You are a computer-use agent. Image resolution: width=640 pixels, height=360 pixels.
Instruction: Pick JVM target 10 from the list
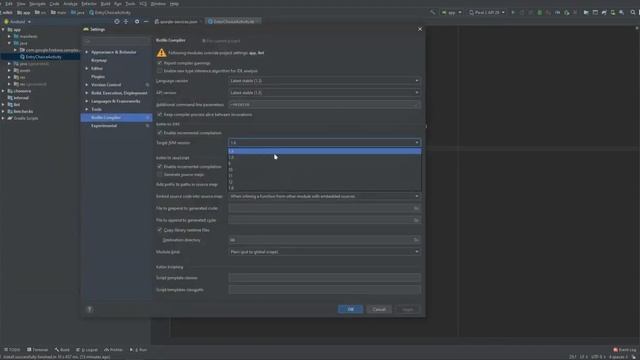click(324, 169)
